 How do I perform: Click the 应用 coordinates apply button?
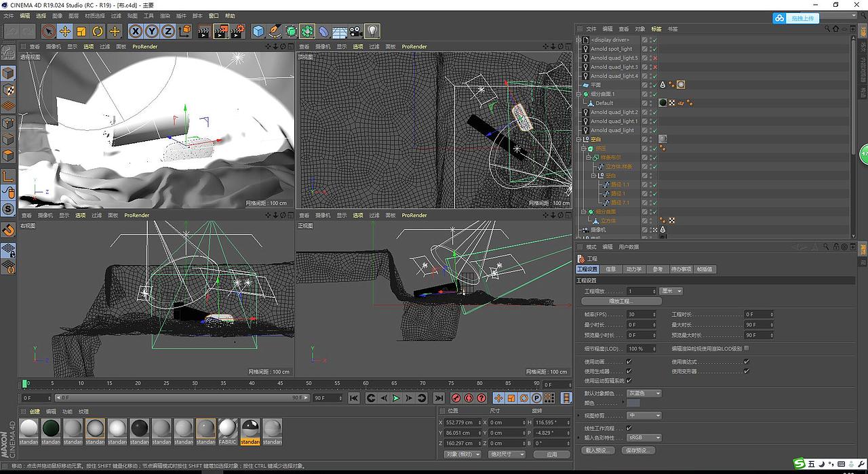click(552, 454)
